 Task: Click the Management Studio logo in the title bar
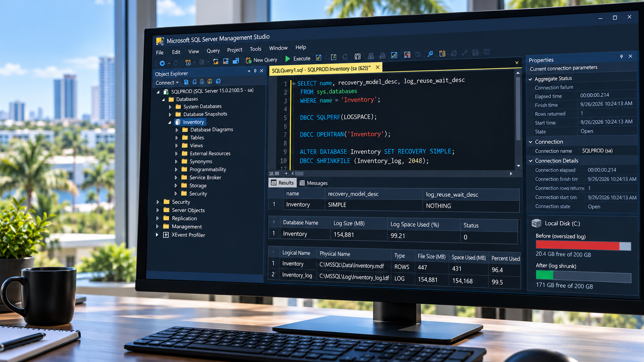coord(160,41)
